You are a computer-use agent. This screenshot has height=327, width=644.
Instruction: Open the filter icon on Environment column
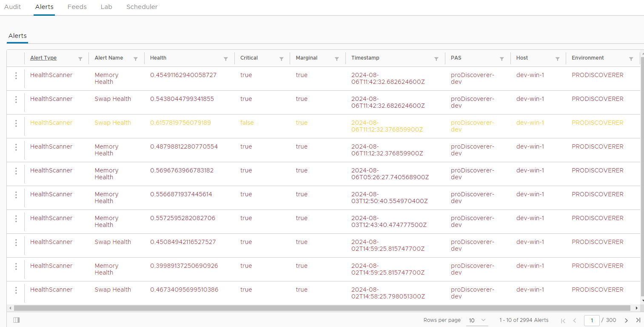point(631,58)
